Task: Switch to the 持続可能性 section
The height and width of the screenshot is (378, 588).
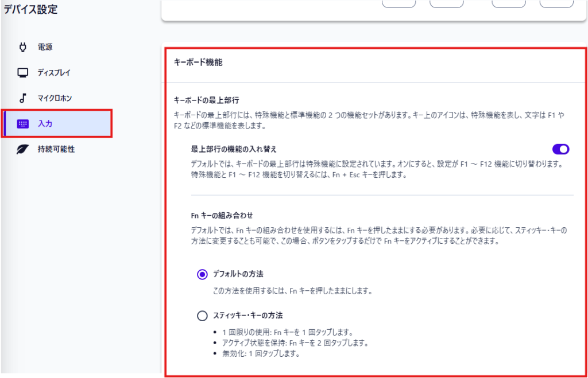Action: tap(56, 150)
